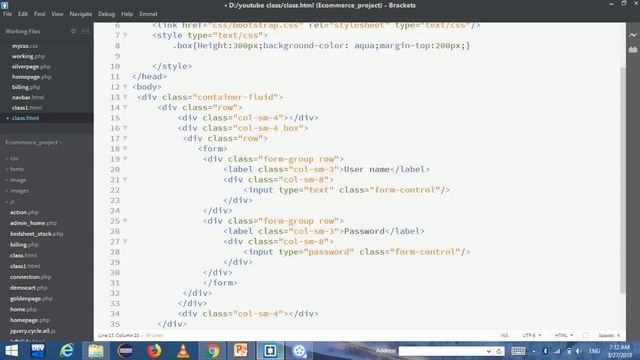The width and height of the screenshot is (640, 360).
Task: Collapse the style block fold arrow on line 7
Action: 125,35
